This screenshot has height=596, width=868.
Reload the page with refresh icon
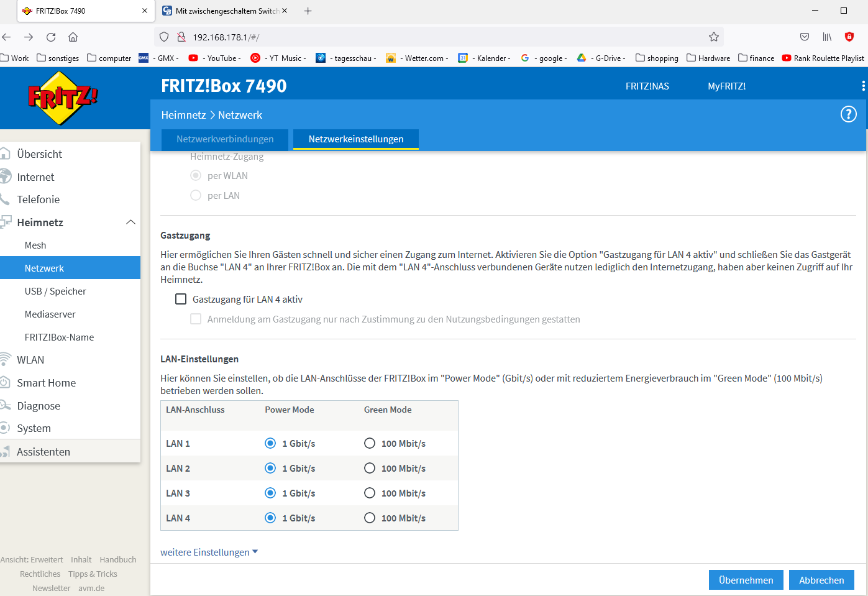point(51,37)
